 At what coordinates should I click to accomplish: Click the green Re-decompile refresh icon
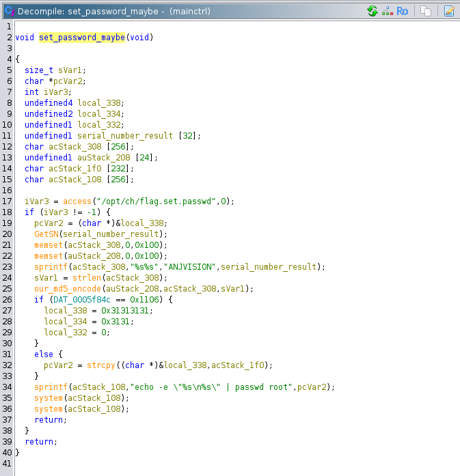[x=373, y=11]
